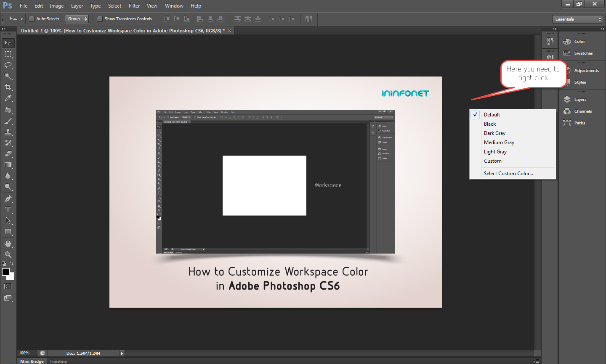606x364 pixels.
Task: Choose Select Custom Color option
Action: pos(508,173)
